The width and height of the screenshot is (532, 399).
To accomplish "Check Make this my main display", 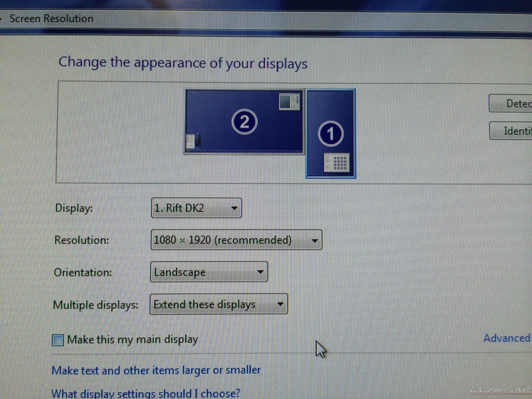I will point(58,340).
